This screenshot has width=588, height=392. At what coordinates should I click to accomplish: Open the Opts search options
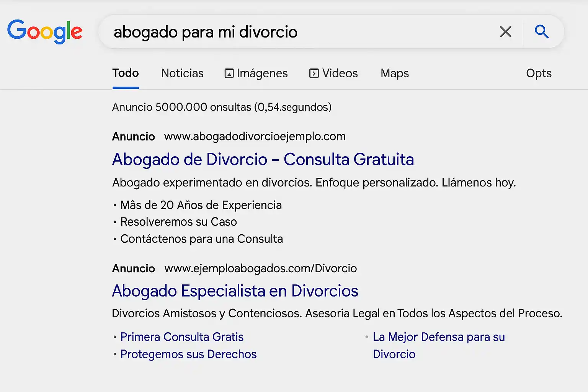(x=539, y=73)
